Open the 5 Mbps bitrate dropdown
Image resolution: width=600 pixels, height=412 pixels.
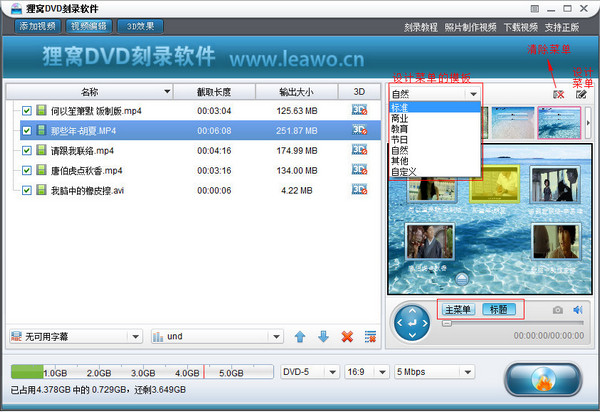tap(435, 372)
